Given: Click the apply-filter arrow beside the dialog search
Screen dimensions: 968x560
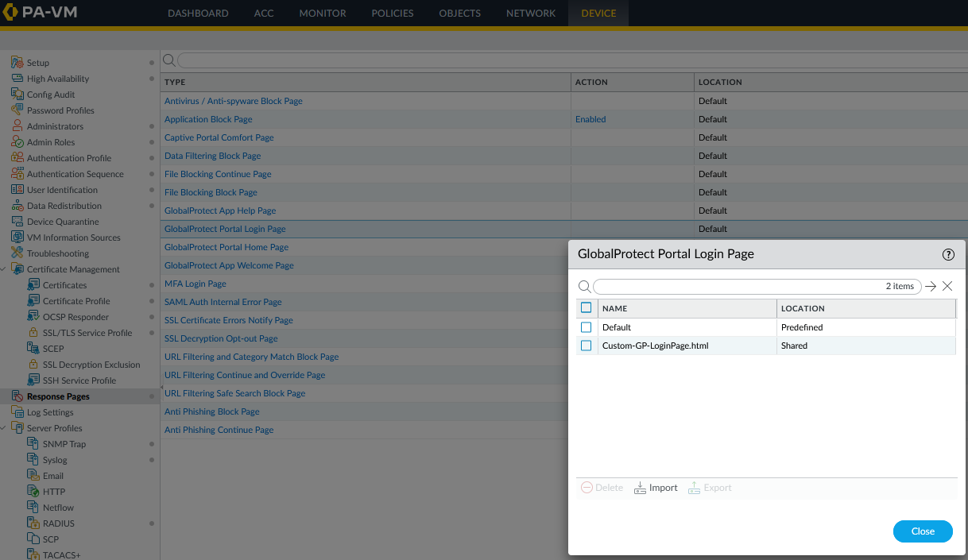Looking at the screenshot, I should click(931, 286).
